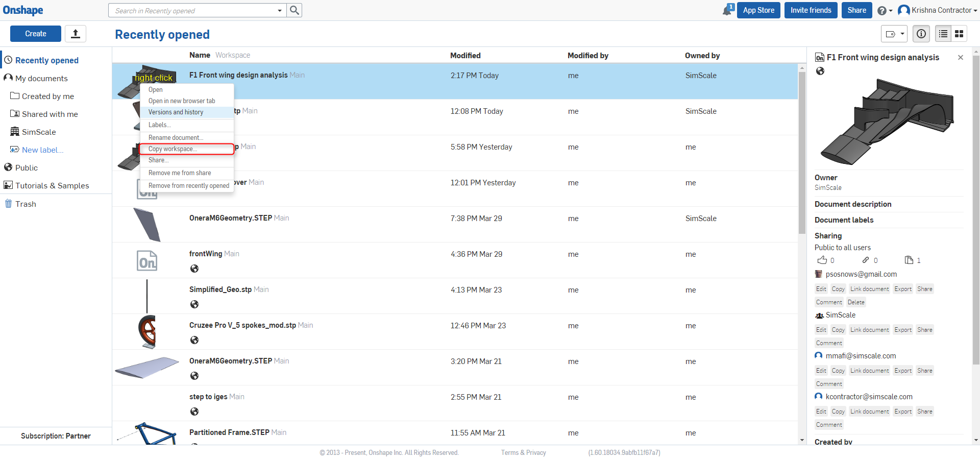Viewport: 980px width, 460px height.
Task: Click the public globe in details panel
Action: coord(820,71)
